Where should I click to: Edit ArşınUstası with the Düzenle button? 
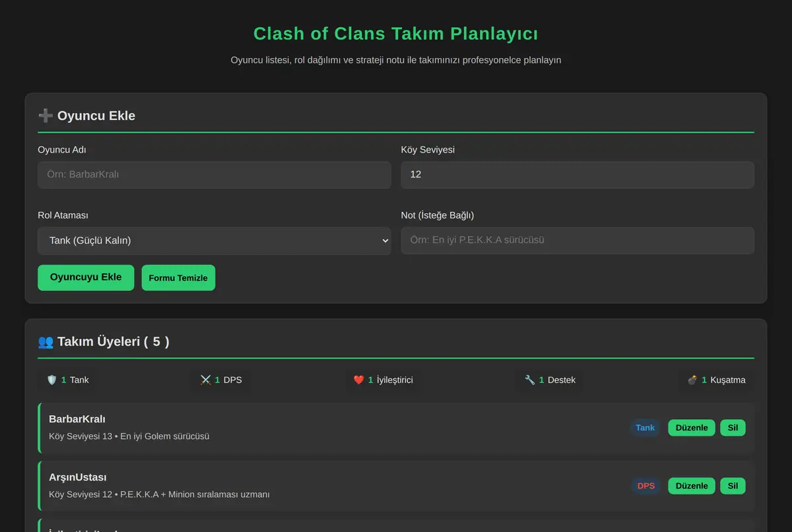pyautogui.click(x=692, y=486)
